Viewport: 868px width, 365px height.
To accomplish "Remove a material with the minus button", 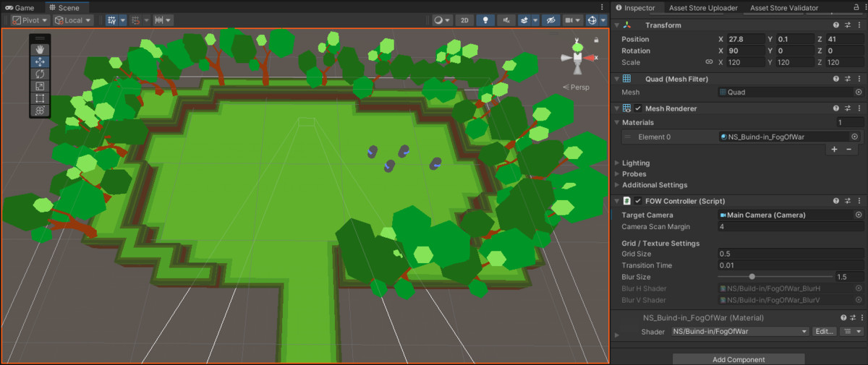I will tap(848, 149).
